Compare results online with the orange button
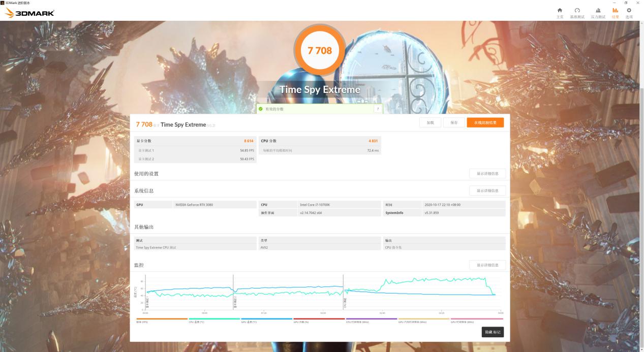The width and height of the screenshot is (644, 352). [x=484, y=122]
